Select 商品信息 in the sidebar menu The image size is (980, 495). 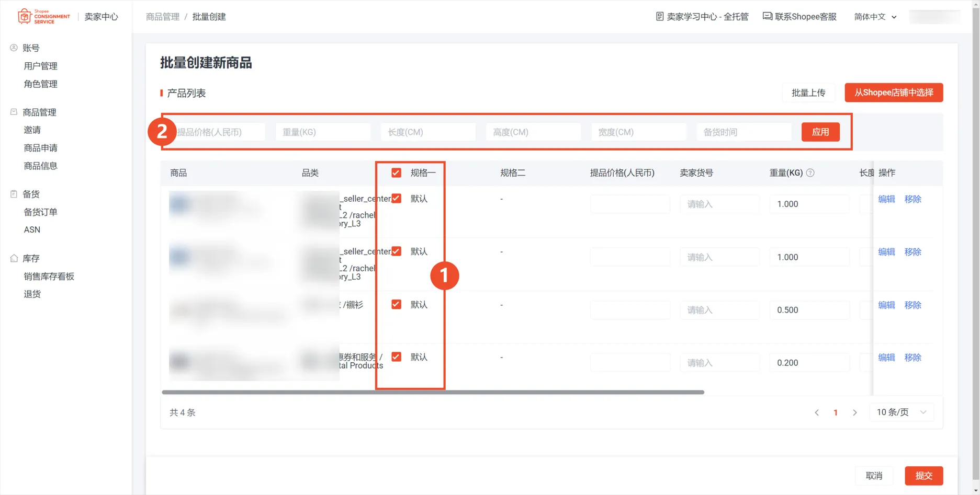coord(40,166)
